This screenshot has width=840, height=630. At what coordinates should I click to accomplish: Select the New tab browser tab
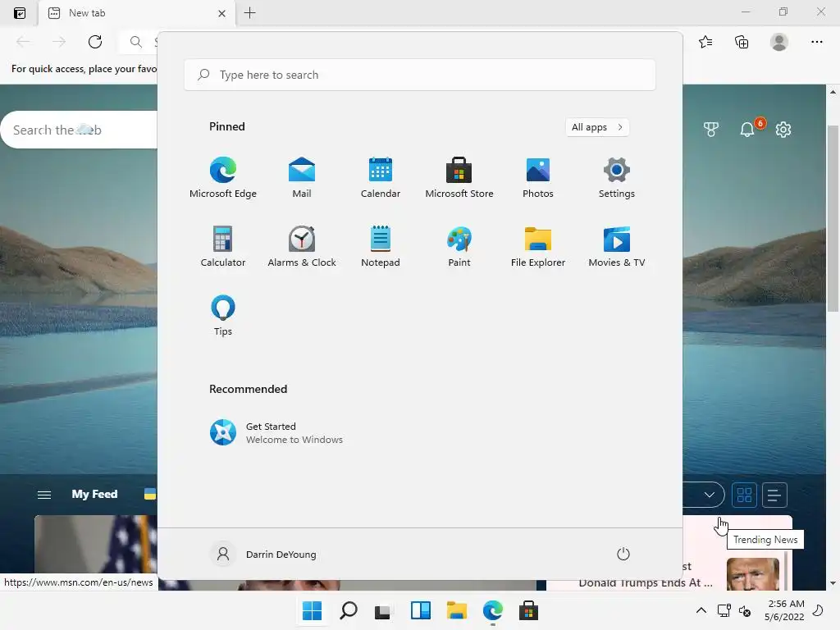tap(137, 13)
